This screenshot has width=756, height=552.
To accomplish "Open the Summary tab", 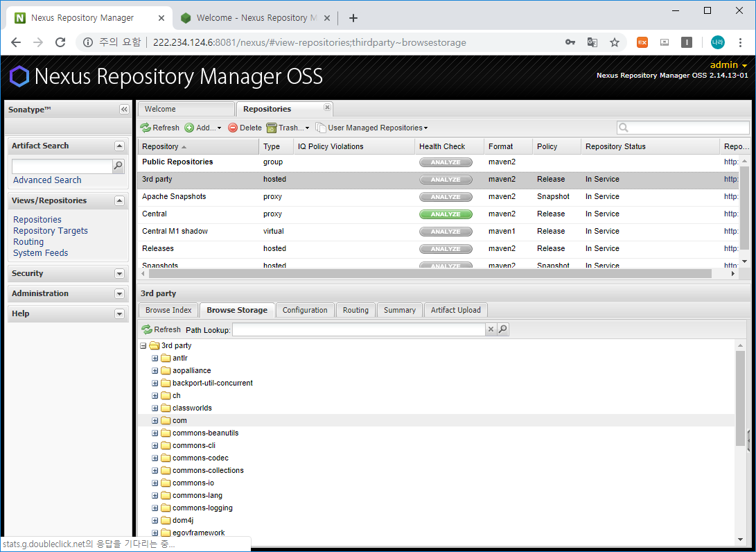I will pyautogui.click(x=400, y=310).
